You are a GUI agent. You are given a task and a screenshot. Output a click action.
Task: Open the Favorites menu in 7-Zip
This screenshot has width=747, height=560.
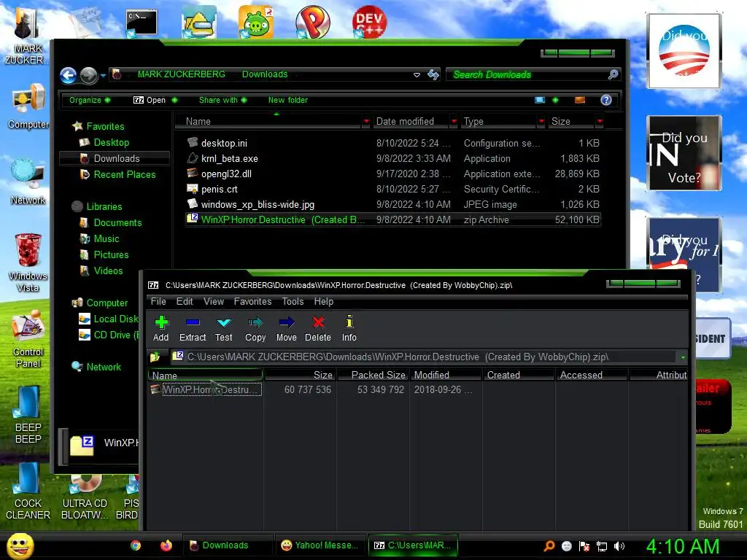pos(252,301)
